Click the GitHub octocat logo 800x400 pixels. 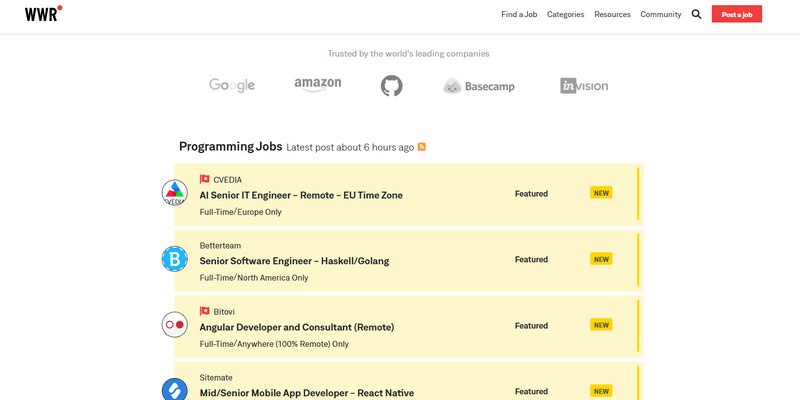(x=391, y=86)
